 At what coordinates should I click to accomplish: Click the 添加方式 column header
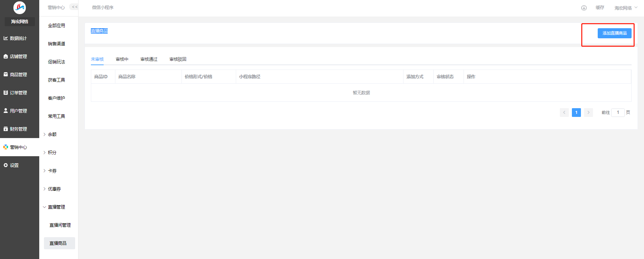click(x=418, y=77)
